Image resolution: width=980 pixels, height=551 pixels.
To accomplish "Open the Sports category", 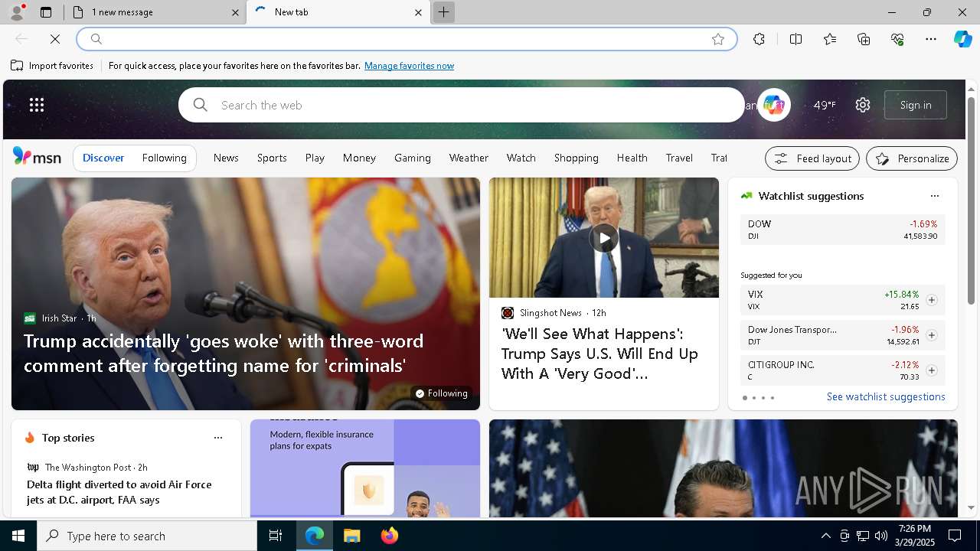I will [x=272, y=158].
